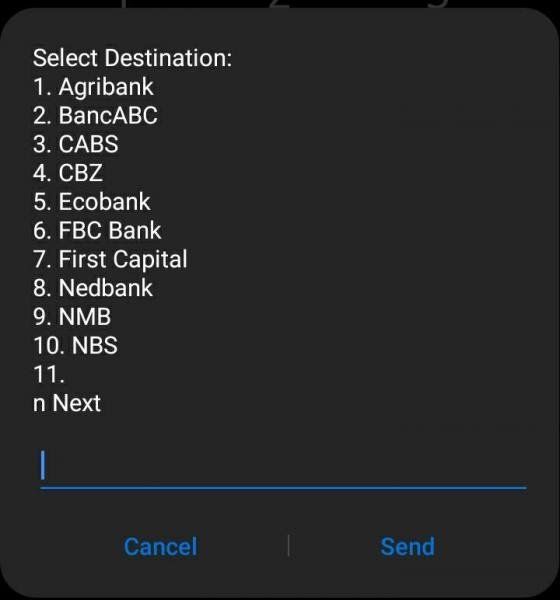Click the blinking blue text cursor
The width and height of the screenshot is (560, 600).
coord(43,465)
